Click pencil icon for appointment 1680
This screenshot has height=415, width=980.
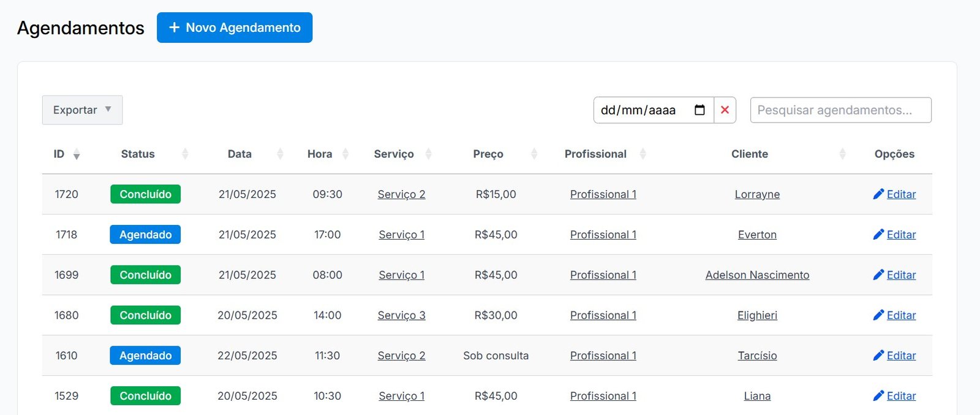coord(878,315)
